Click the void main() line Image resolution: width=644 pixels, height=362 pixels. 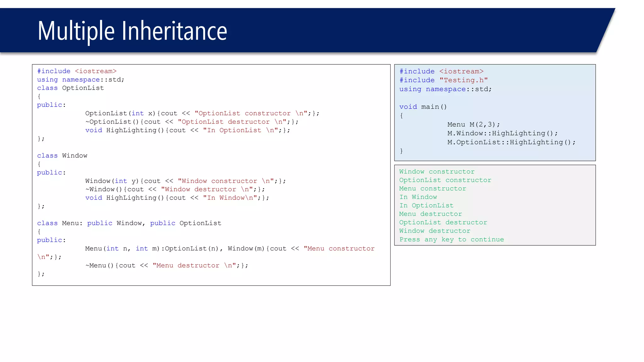pyautogui.click(x=423, y=107)
